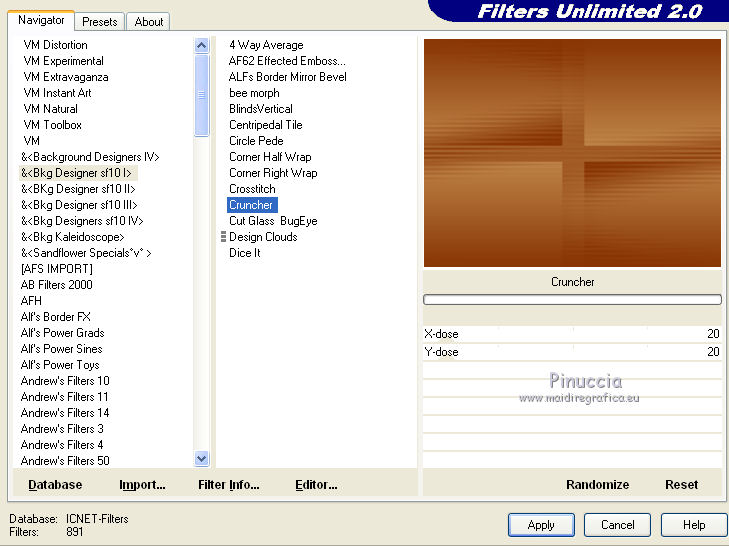Randomize the filter settings
Viewport: 729px width, 546px height.
tap(597, 485)
